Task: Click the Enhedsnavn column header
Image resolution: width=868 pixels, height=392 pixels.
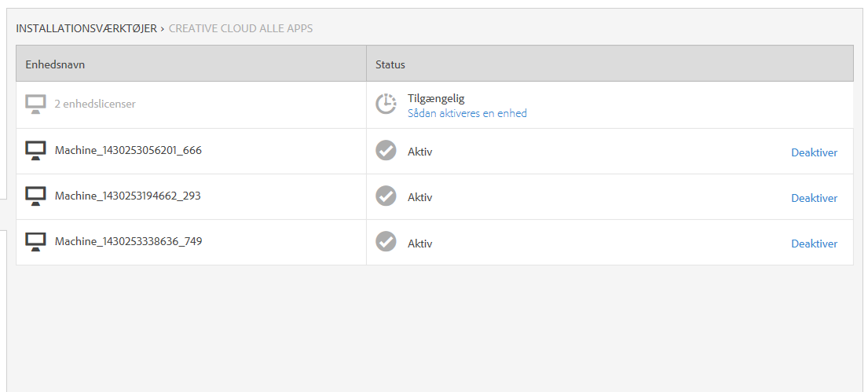Action: point(55,64)
